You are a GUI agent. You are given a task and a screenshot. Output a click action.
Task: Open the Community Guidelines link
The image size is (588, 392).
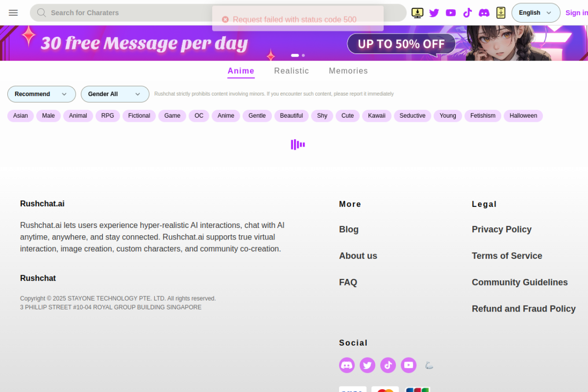coord(520,283)
